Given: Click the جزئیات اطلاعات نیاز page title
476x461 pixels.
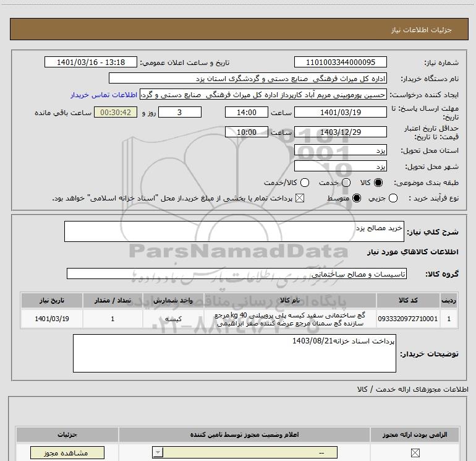Looking at the screenshot, I should click(422, 30).
